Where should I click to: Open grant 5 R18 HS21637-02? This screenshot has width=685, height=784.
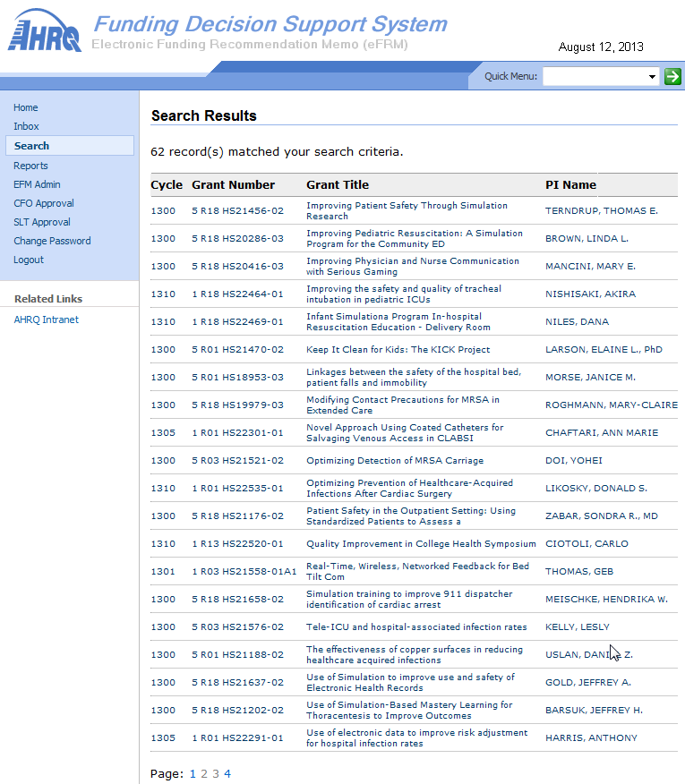tap(237, 683)
